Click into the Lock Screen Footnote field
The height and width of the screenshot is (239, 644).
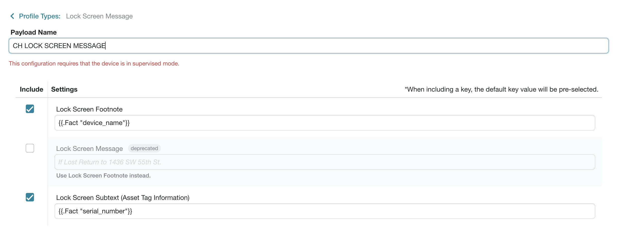click(x=324, y=123)
